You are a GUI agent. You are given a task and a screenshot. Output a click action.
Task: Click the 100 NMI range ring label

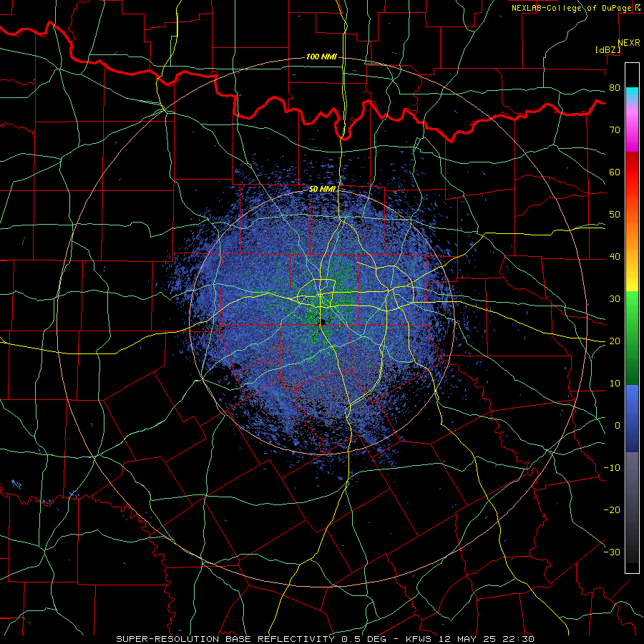pos(321,57)
